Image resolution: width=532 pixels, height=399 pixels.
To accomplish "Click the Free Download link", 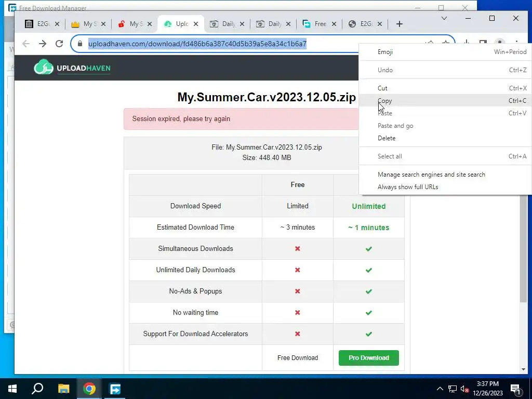I will [x=298, y=357].
